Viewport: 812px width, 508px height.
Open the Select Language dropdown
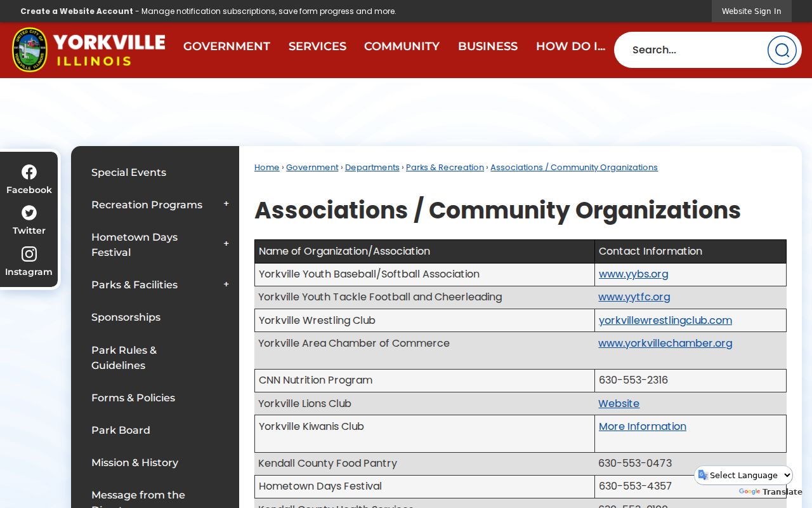[x=743, y=475]
